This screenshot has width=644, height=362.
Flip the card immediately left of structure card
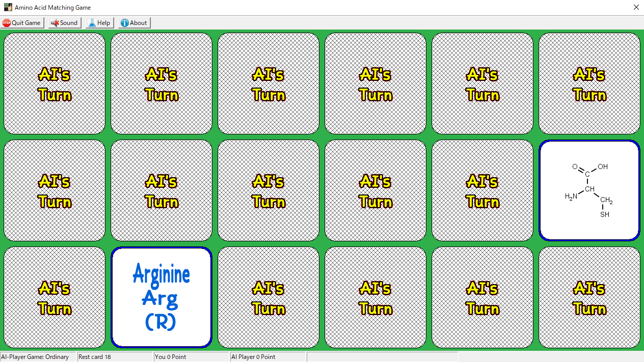[482, 190]
